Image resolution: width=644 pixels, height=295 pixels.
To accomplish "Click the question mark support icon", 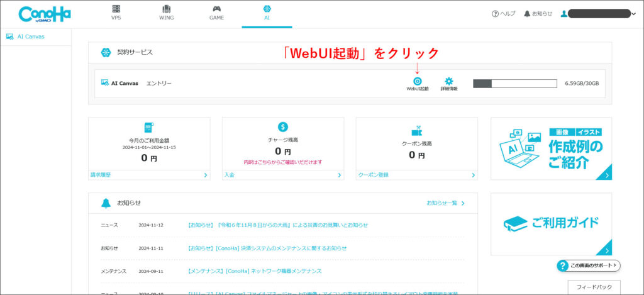I will coord(562,265).
